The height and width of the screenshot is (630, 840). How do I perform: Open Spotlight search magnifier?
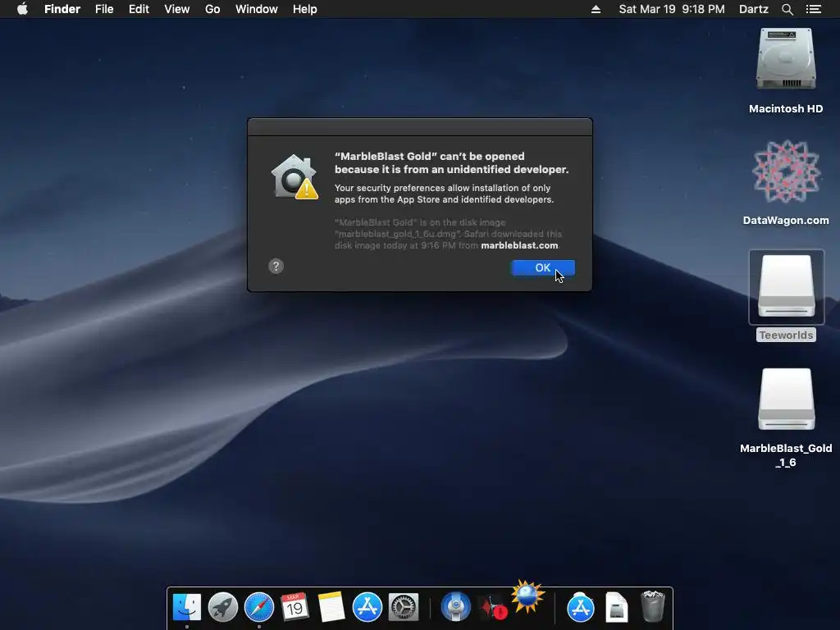(787, 9)
